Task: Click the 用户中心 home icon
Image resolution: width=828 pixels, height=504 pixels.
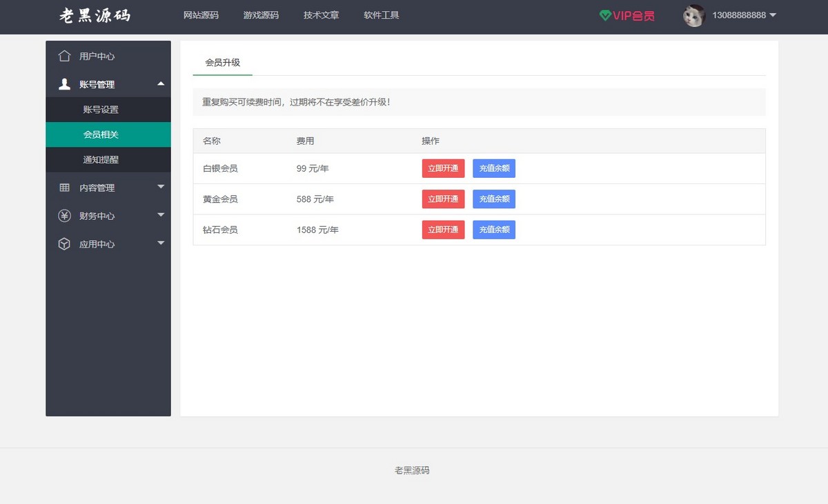Action: point(63,57)
